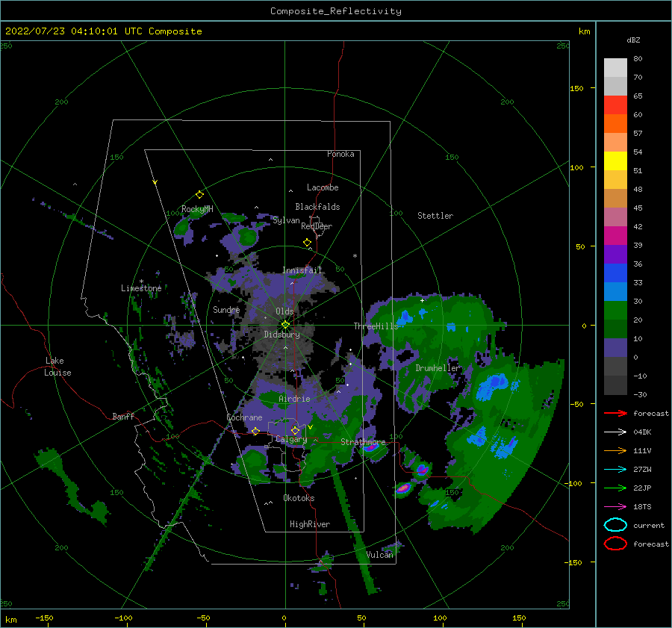The width and height of the screenshot is (672, 628).
Task: Click the Strathmore town label
Action: 363,442
